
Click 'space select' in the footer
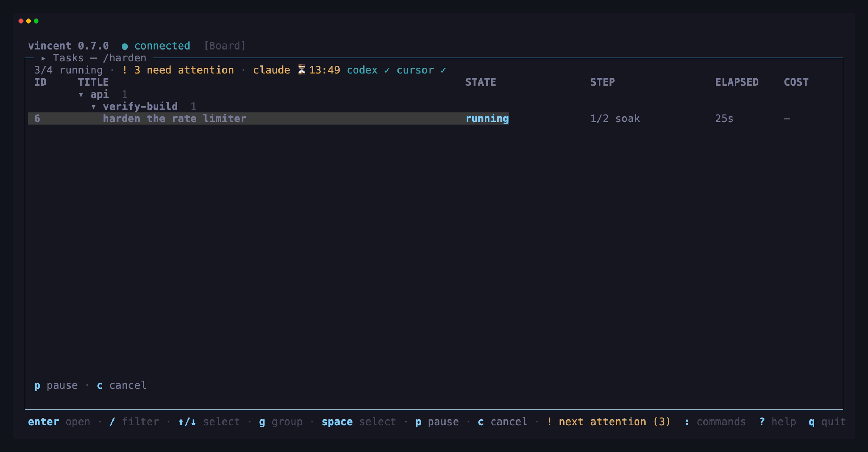coord(359,422)
